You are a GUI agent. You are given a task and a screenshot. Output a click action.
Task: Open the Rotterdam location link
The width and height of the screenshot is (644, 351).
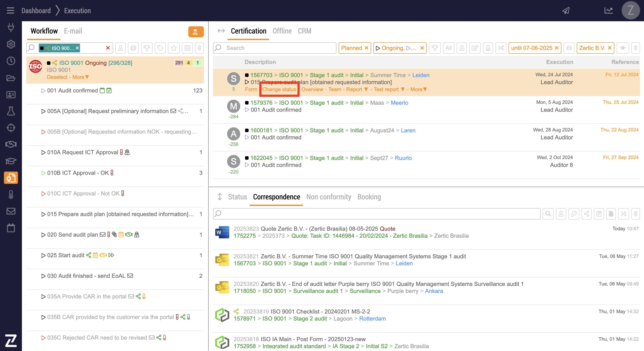[372, 319]
